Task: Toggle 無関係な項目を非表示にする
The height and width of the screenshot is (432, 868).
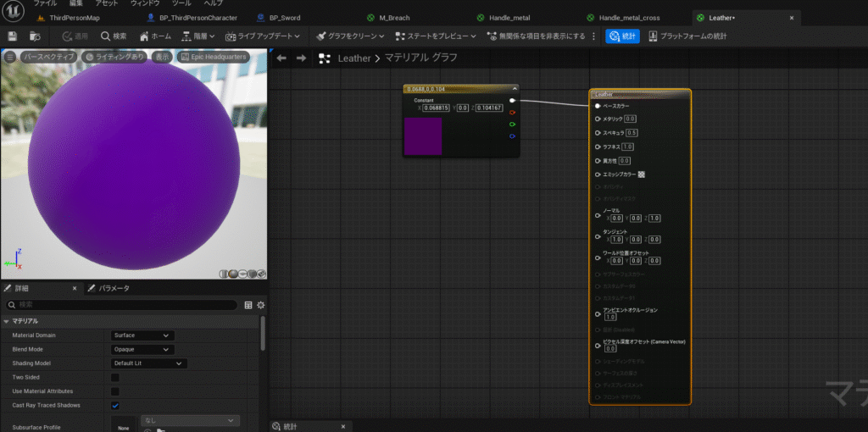Action: (x=536, y=36)
